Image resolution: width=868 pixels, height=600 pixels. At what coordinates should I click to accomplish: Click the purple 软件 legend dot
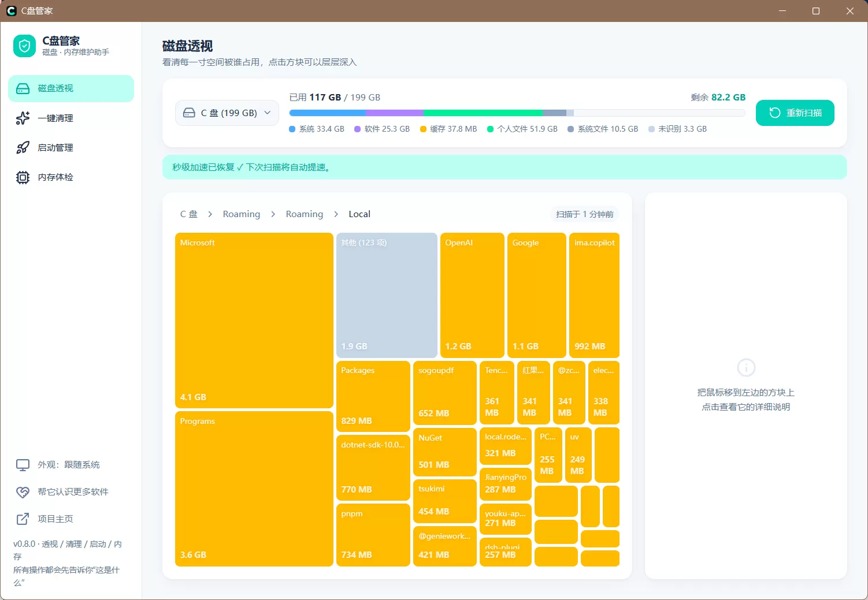pos(358,129)
